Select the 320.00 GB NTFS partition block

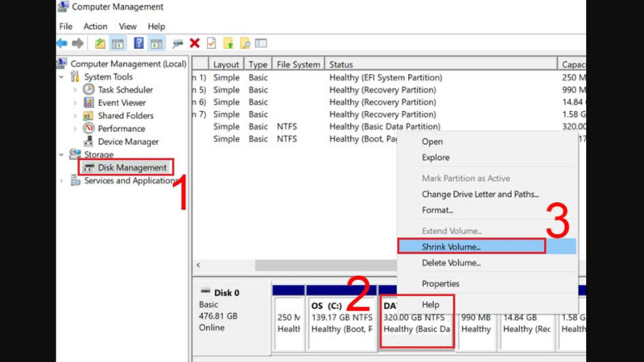click(x=417, y=321)
